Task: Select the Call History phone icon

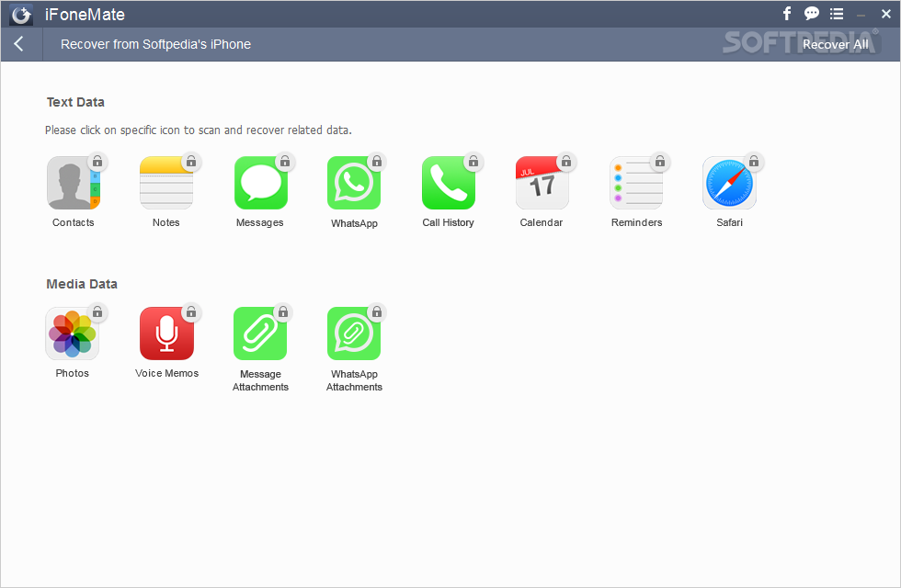Action: point(449,183)
